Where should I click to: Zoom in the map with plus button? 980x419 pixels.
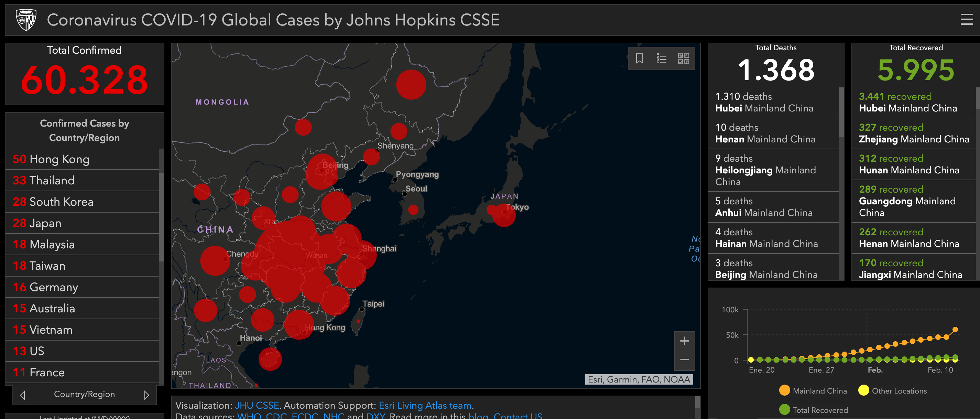[x=684, y=341]
